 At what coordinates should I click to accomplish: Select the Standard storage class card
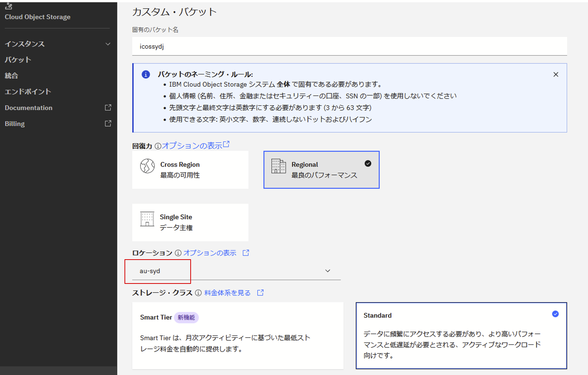(461, 336)
